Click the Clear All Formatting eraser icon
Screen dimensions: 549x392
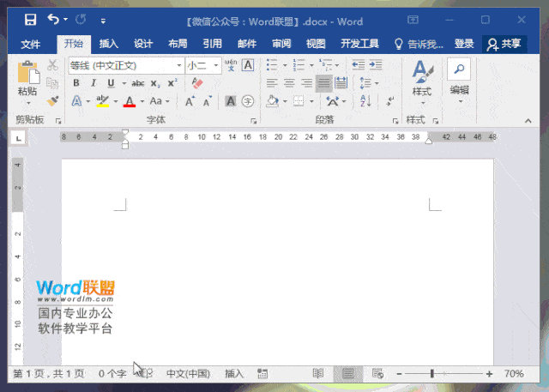(x=197, y=83)
